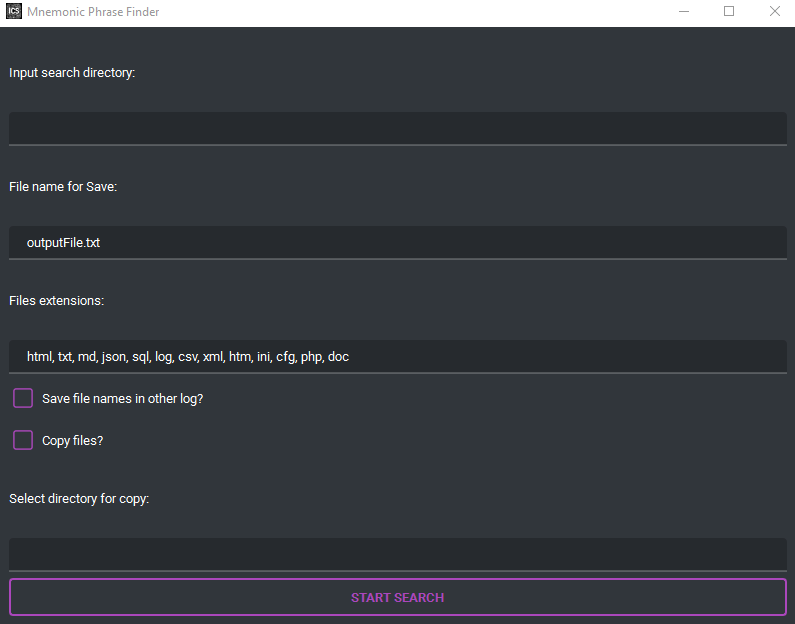Click the 'Files extensions:' label
795x624 pixels.
57,300
